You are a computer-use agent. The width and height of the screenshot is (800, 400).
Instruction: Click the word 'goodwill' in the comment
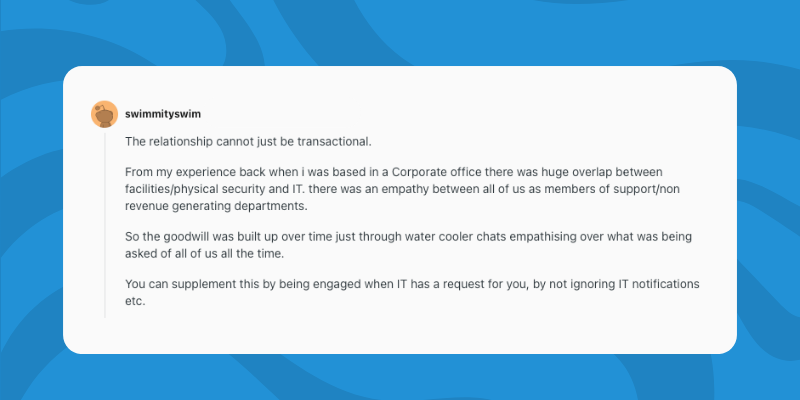tap(187, 237)
